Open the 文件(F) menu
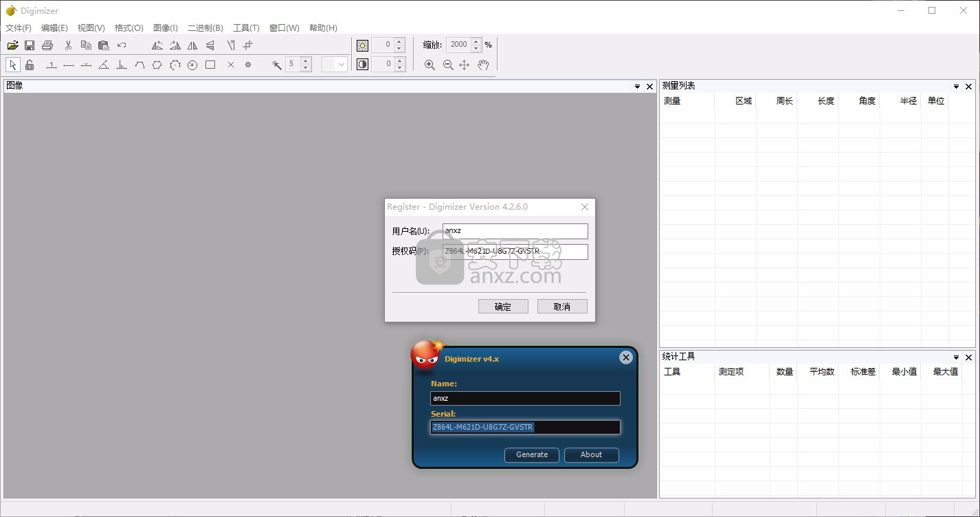Viewport: 980px width, 517px height. [x=19, y=28]
